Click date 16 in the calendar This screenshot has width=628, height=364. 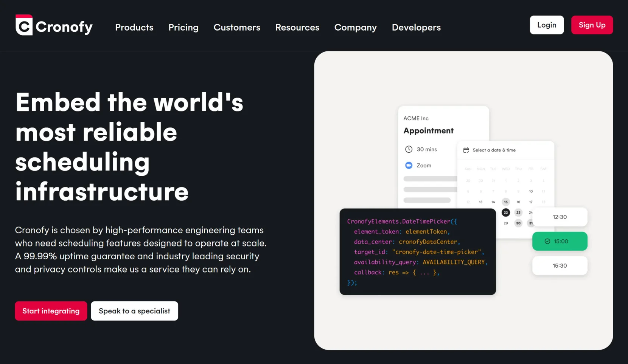[518, 202]
